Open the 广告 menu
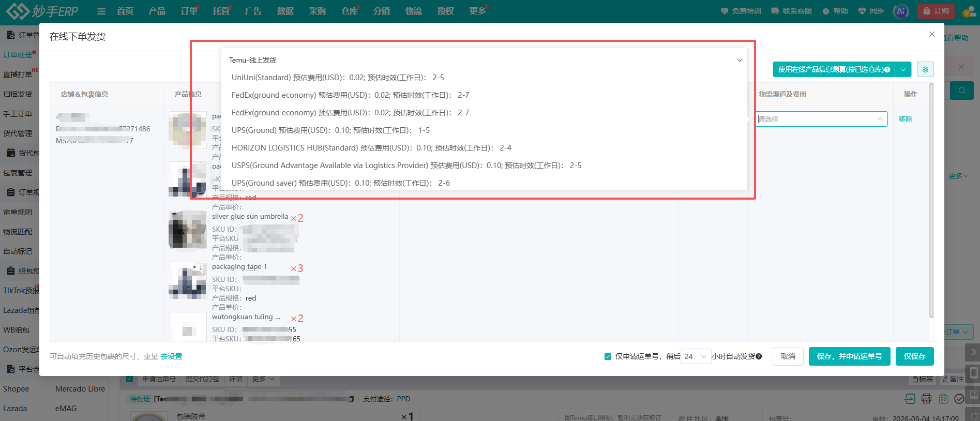Image resolution: width=980 pixels, height=421 pixels. 253,11
